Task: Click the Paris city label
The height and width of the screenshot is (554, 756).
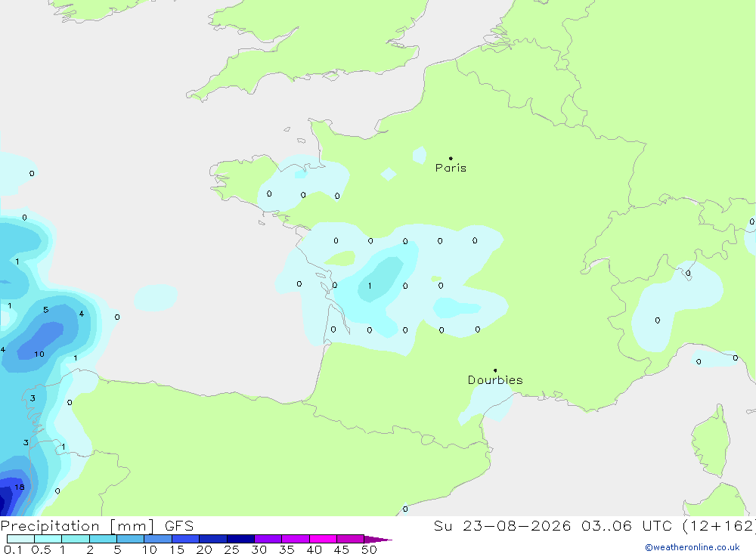Action: pyautogui.click(x=451, y=168)
